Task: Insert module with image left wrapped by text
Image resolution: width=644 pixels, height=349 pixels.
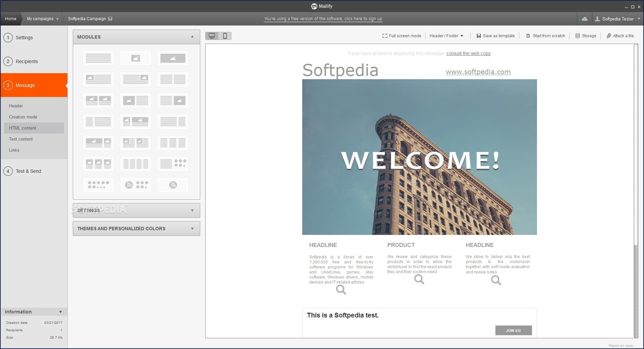Action: 98,80
